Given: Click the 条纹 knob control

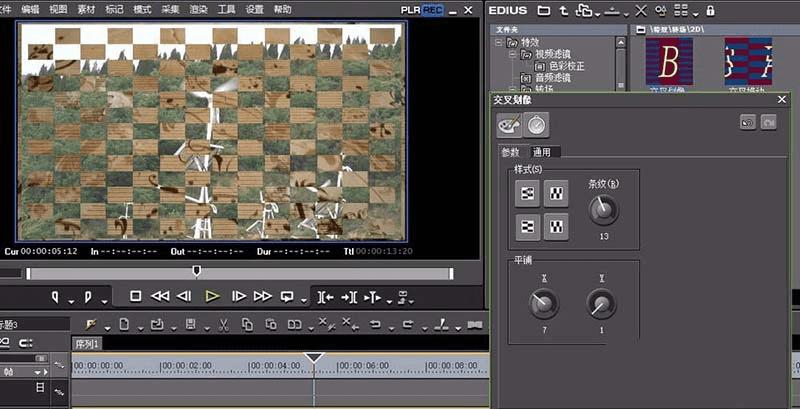Looking at the screenshot, I should click(603, 209).
